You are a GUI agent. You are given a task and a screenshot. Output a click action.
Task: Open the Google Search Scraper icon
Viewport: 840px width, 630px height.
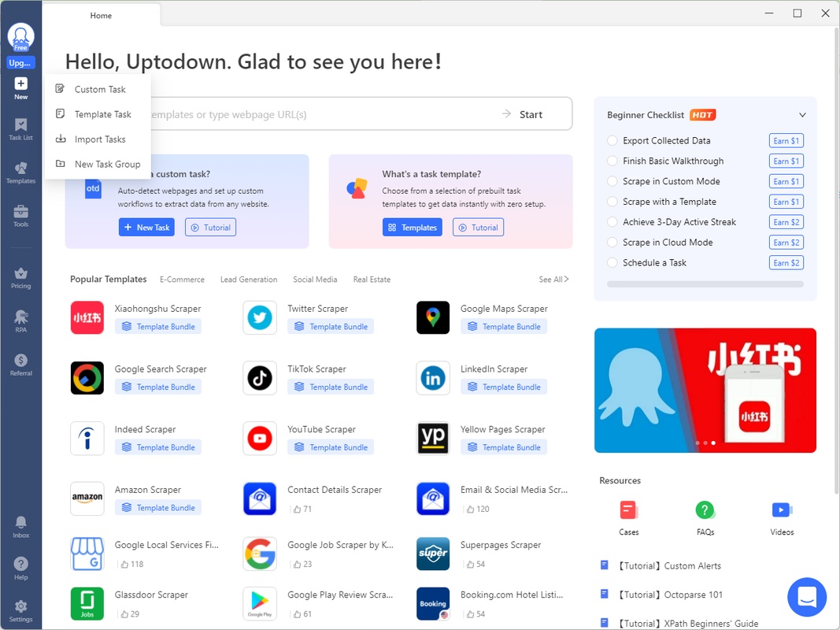tap(87, 378)
